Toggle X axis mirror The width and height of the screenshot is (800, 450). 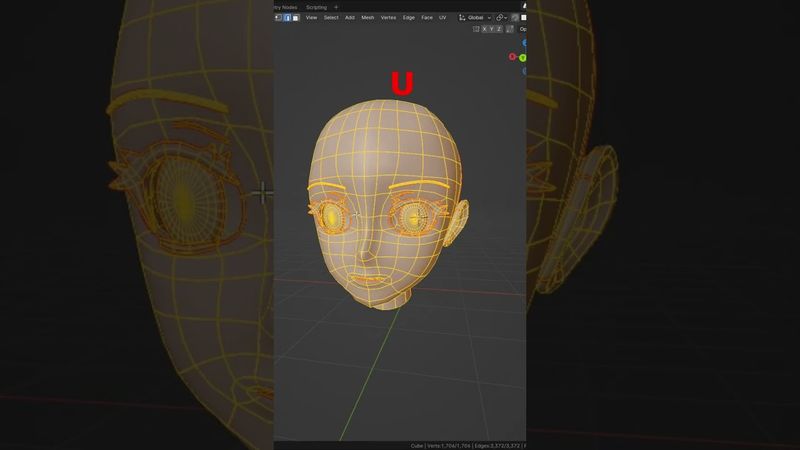click(x=484, y=29)
